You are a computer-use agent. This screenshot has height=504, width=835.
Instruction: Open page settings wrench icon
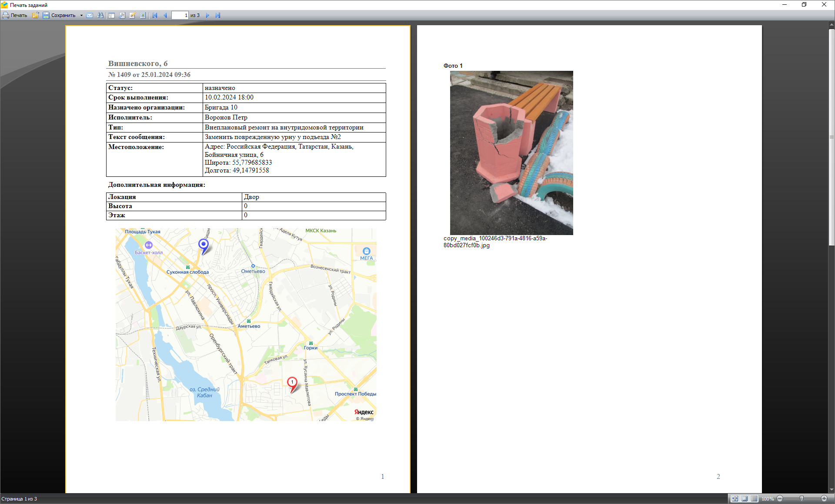122,15
